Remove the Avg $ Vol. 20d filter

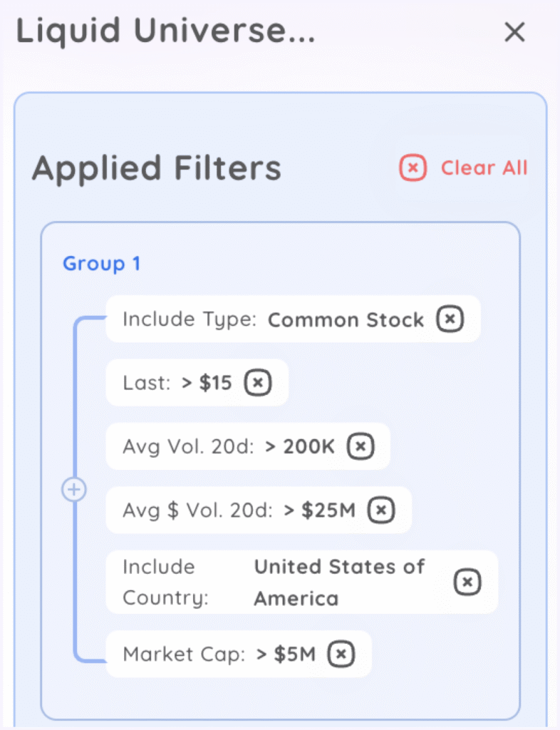(x=381, y=510)
